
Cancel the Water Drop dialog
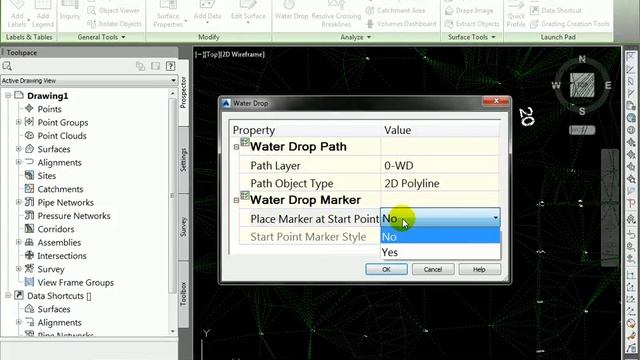[x=433, y=269]
